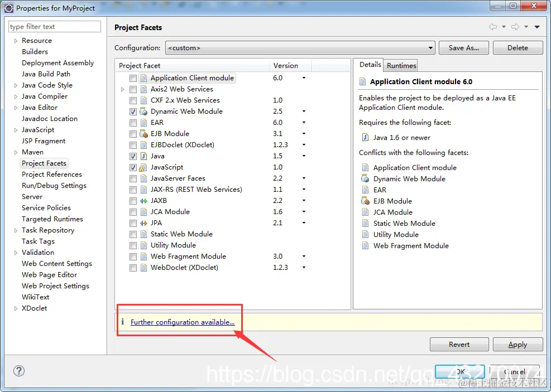The width and height of the screenshot is (551, 392).
Task: Open the Configuration combo box
Action: (x=300, y=48)
